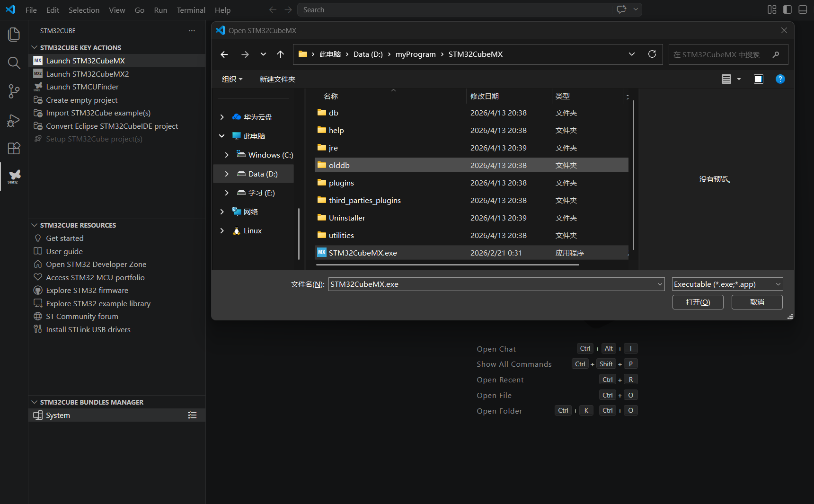Open the 组织 organize dropdown
Image resolution: width=814 pixels, height=504 pixels.
coord(232,79)
